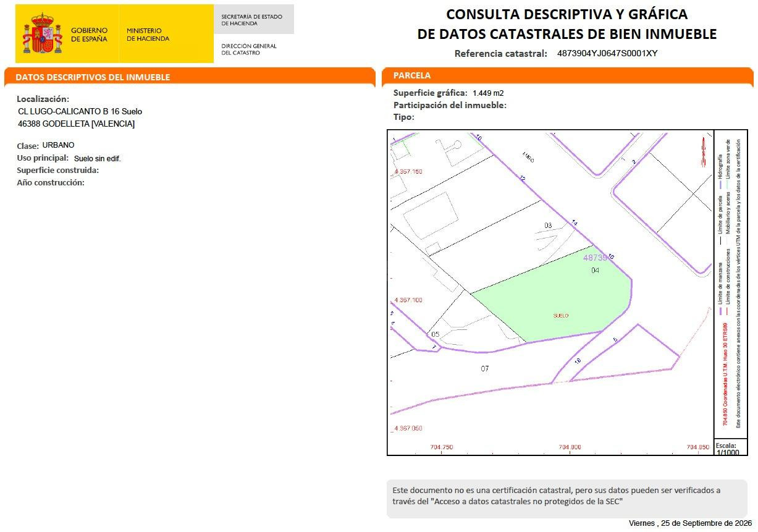Click the north arrow on the map
Viewport: 758px width, 532px height.
(x=703, y=151)
